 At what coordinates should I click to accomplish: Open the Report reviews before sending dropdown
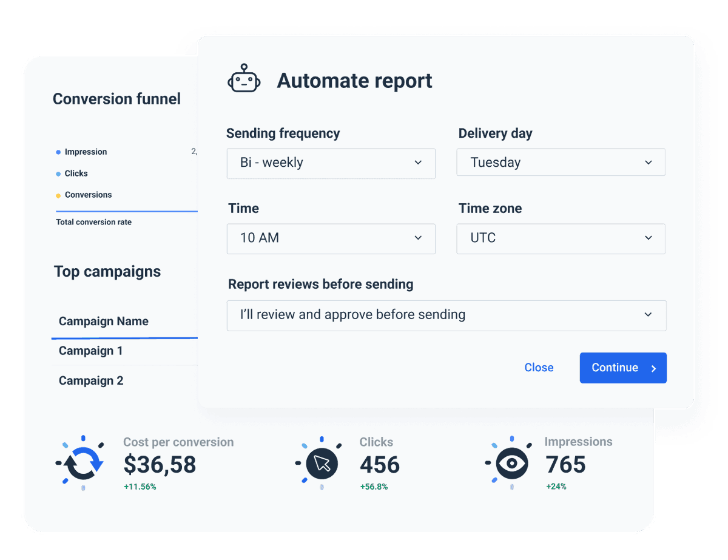447,315
